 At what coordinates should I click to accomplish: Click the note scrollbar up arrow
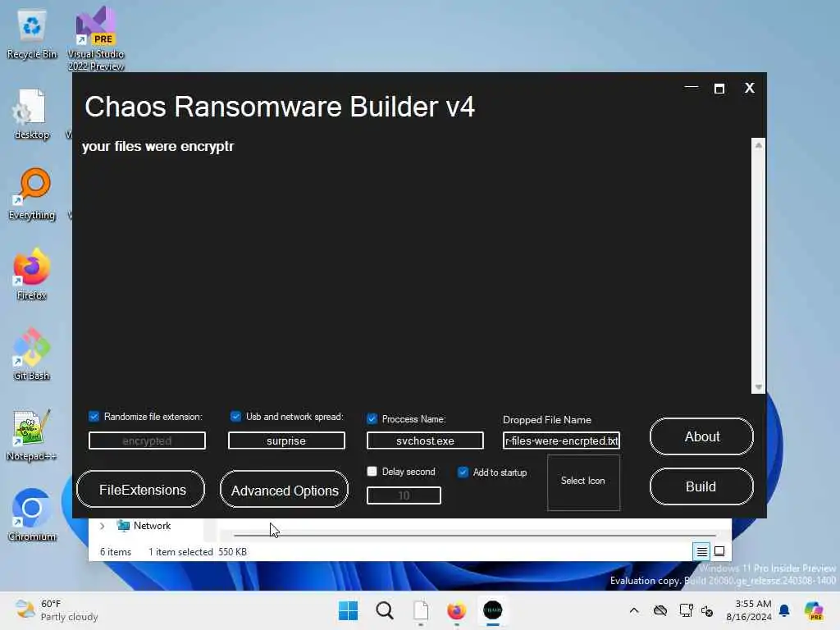[x=759, y=145]
